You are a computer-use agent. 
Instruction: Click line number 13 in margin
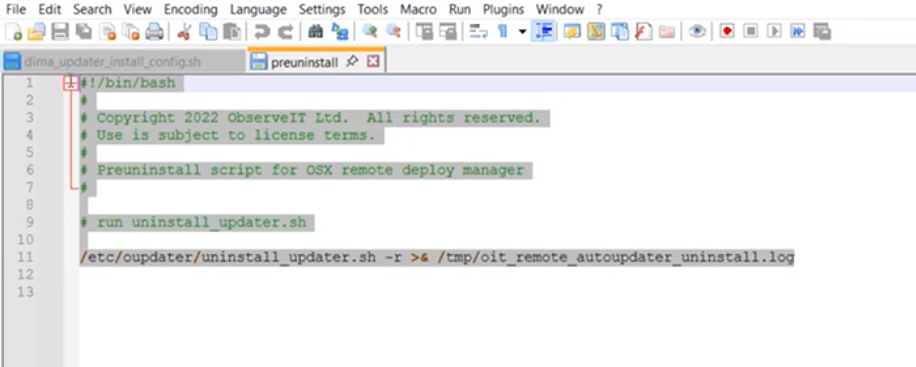(26, 292)
